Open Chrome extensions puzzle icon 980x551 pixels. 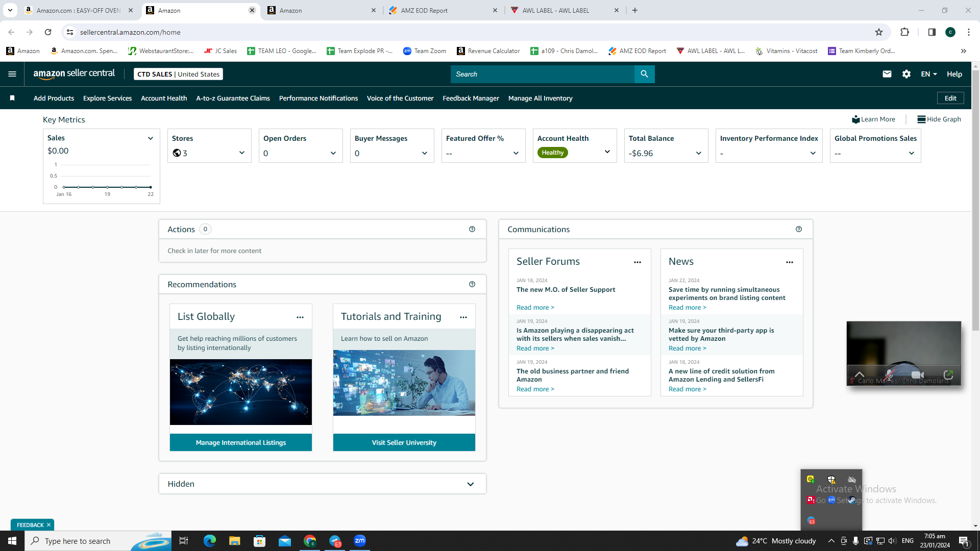pyautogui.click(x=905, y=32)
